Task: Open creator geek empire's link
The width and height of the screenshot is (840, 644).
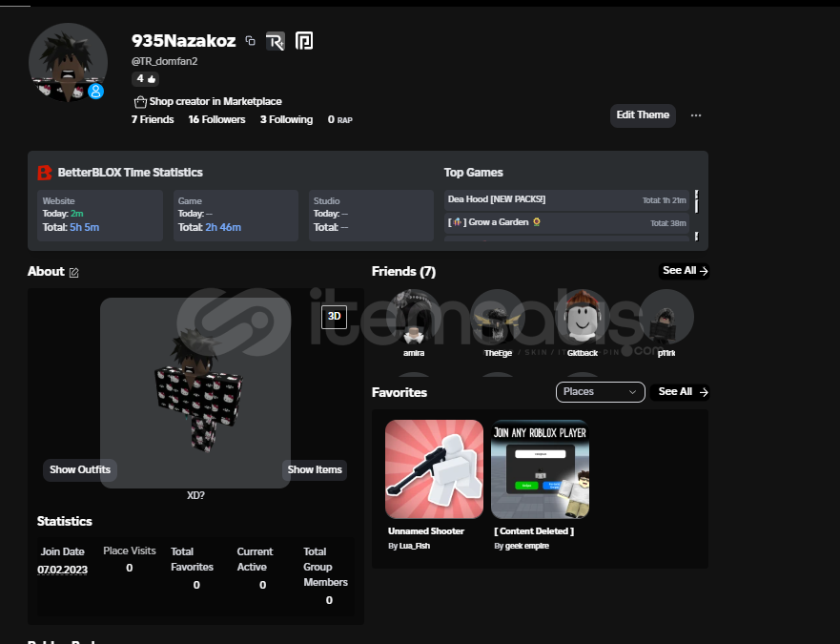Action: tap(527, 546)
